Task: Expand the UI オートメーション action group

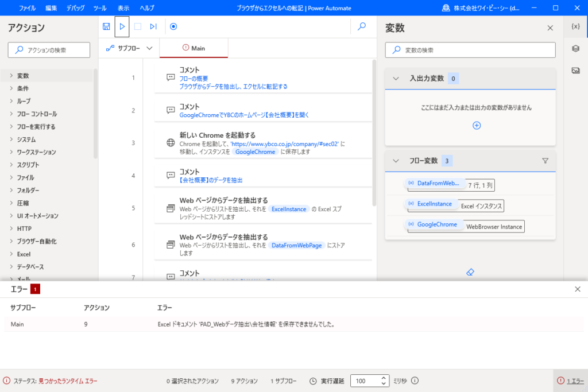Action: 11,216
